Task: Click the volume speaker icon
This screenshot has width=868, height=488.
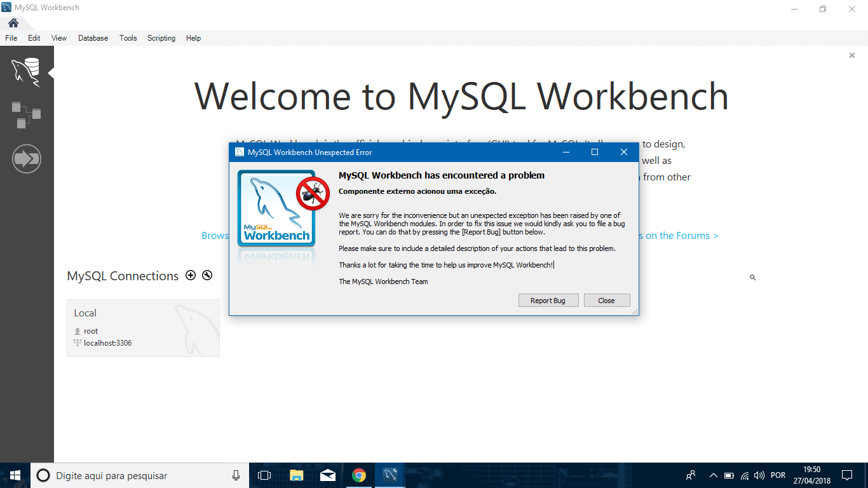Action: point(759,475)
